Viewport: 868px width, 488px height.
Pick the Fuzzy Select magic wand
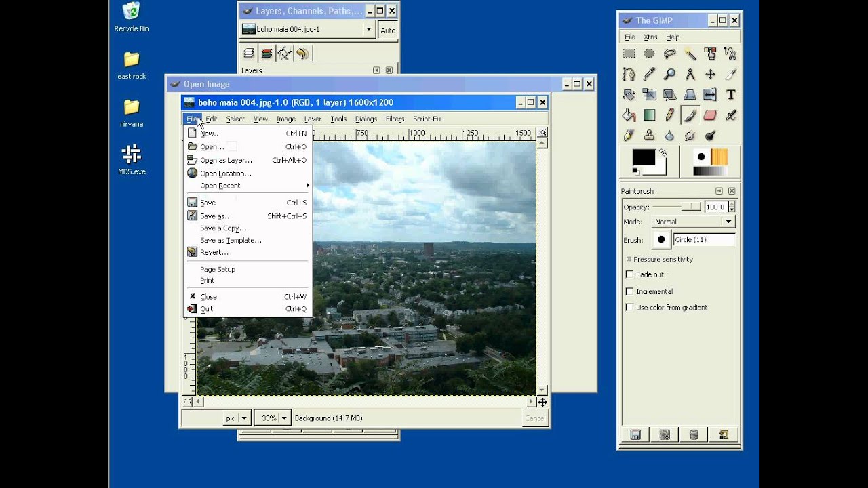coord(690,54)
